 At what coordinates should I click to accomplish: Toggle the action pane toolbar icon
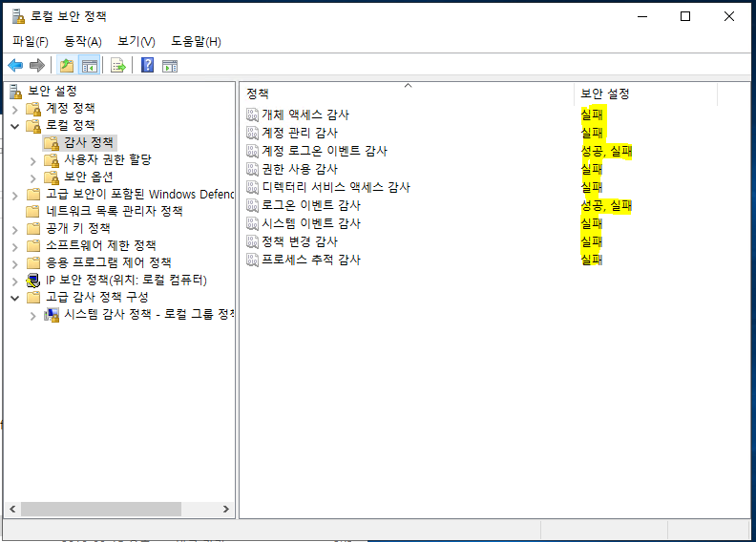pos(170,66)
